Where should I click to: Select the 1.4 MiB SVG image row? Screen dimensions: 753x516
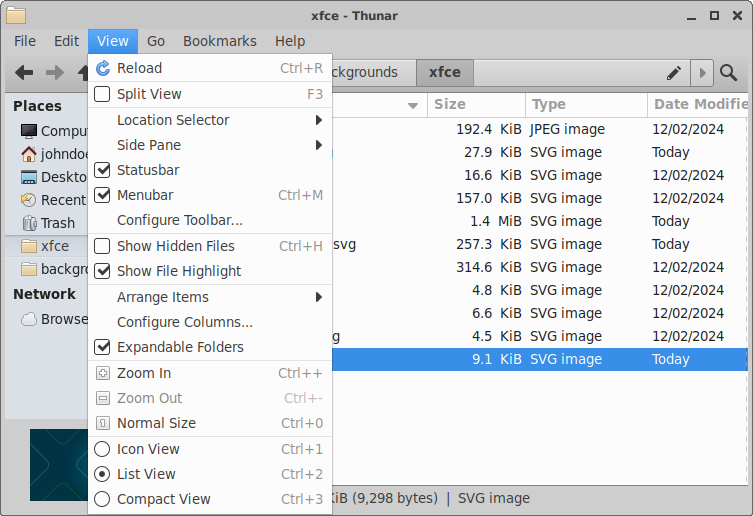(540, 221)
